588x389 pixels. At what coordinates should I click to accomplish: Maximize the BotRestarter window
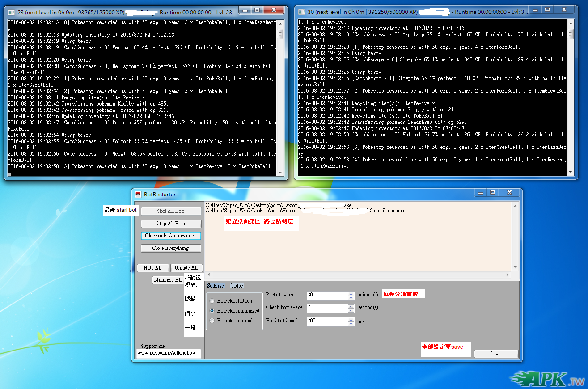492,193
